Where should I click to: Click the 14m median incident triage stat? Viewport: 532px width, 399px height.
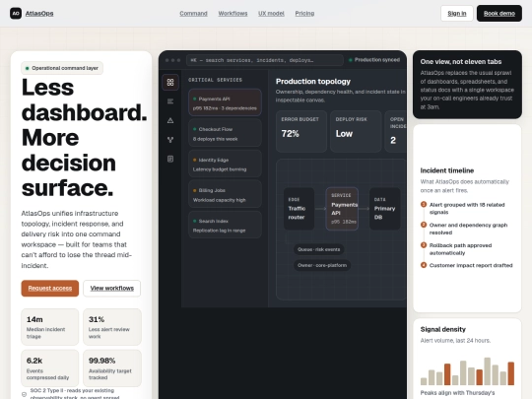(x=50, y=327)
